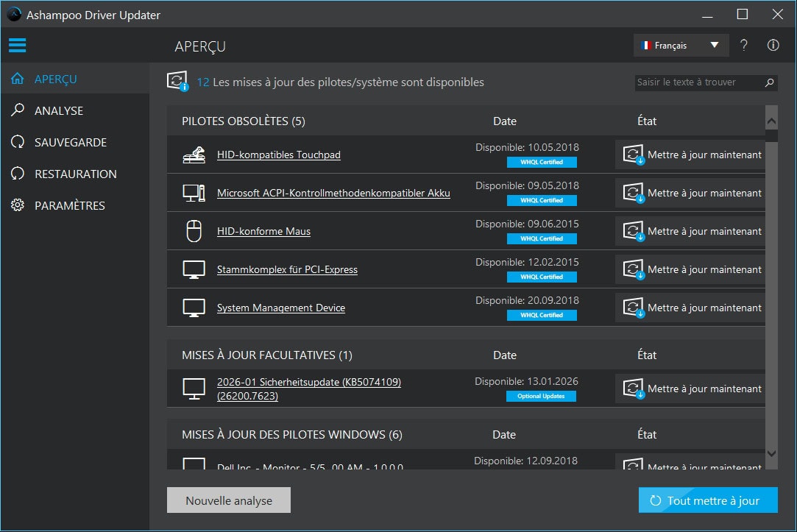Open the HID-konforme Maus driver link
The width and height of the screenshot is (797, 532).
263,230
